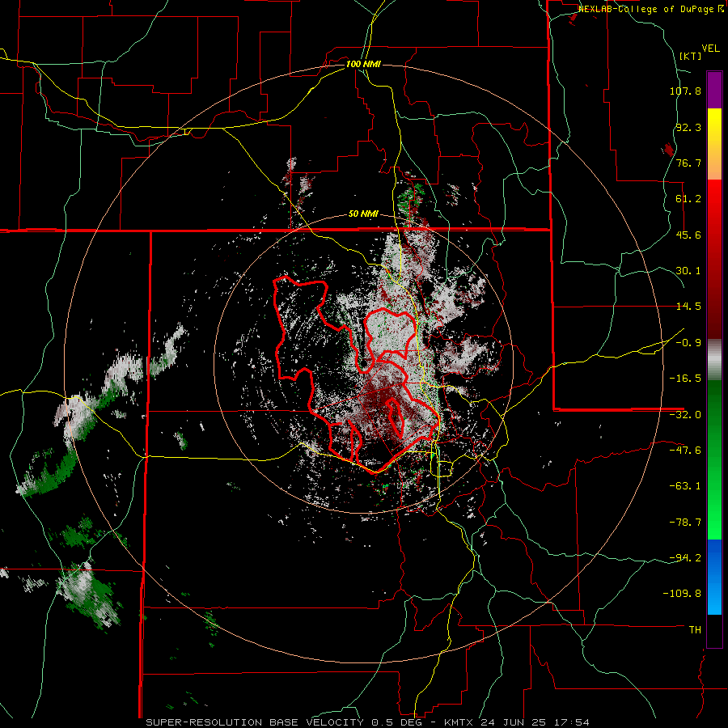Click the 61.2 scale value
Screen dimensions: 728x728
[688, 199]
